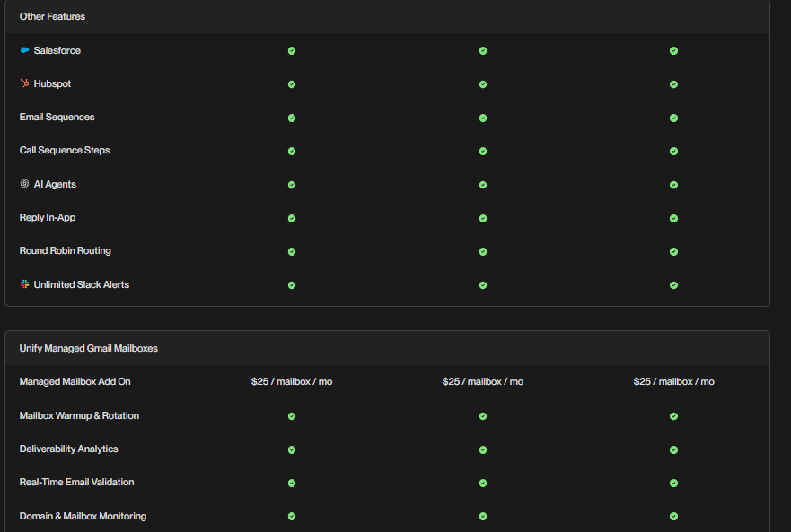
Task: Click Call Sequence Steps checkmark in leftmost column
Action: point(292,152)
